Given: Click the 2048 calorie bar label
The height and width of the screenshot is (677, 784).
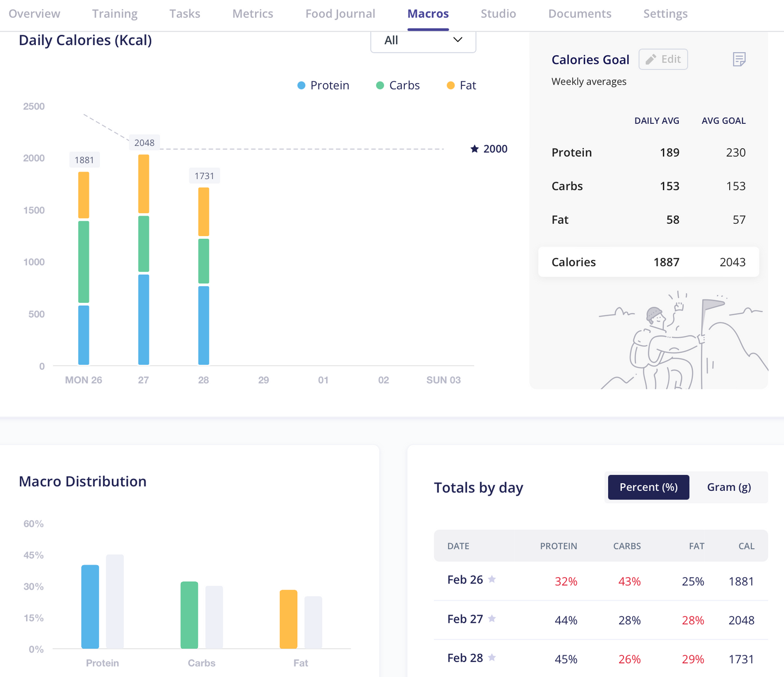Looking at the screenshot, I should 144,143.
